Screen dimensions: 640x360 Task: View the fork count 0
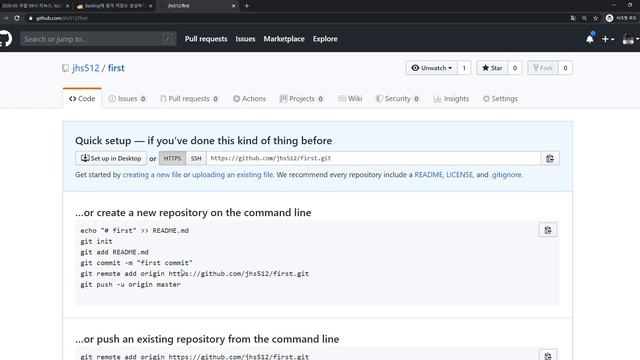pos(565,68)
